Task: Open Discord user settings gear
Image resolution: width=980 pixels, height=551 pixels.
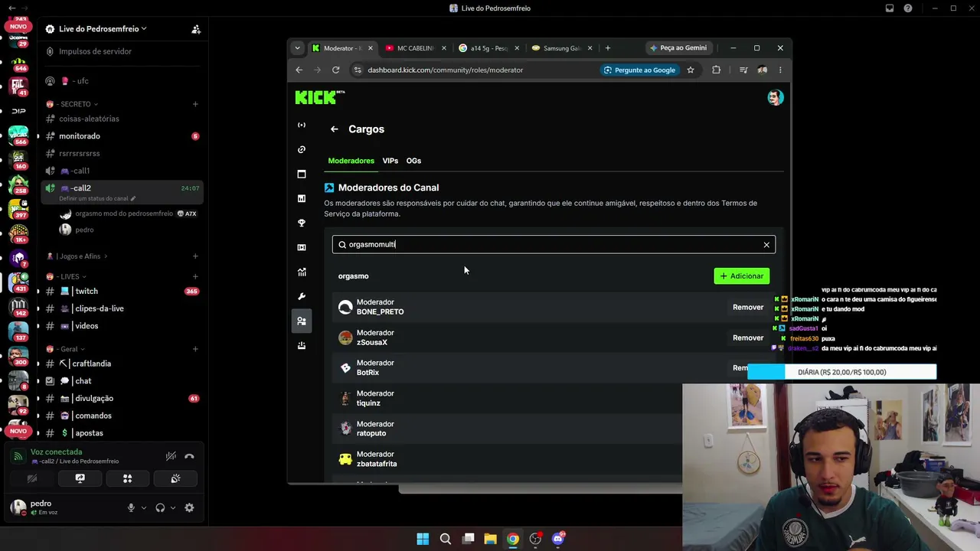Action: click(189, 507)
